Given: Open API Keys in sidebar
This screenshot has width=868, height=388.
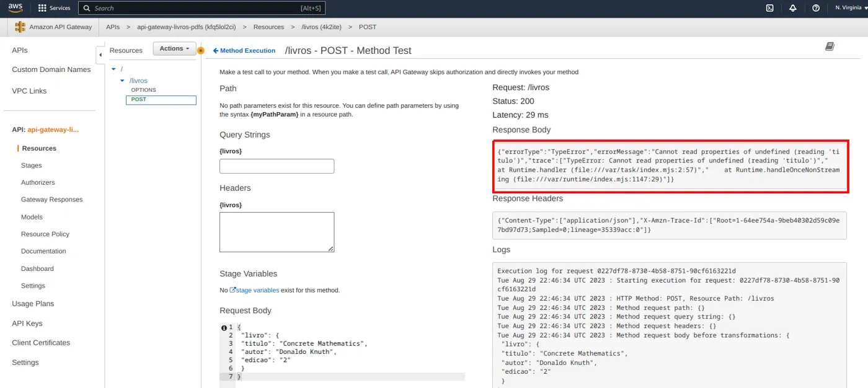Looking at the screenshot, I should point(27,324).
